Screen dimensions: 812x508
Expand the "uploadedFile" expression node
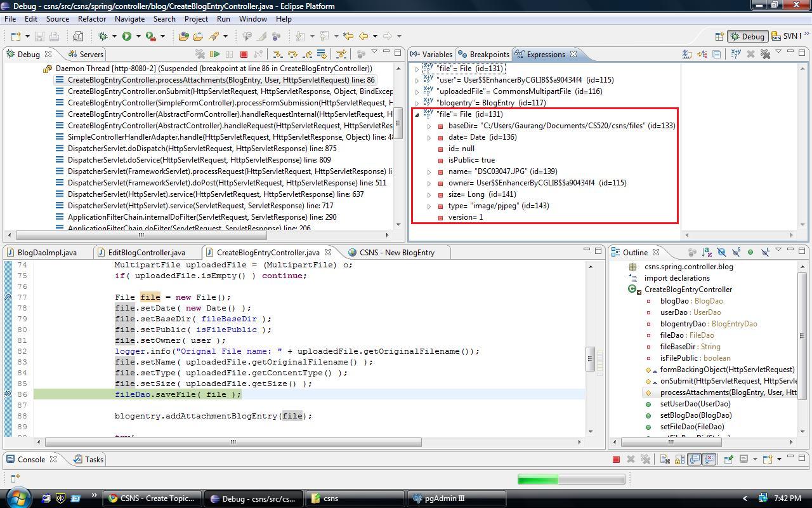[417, 91]
